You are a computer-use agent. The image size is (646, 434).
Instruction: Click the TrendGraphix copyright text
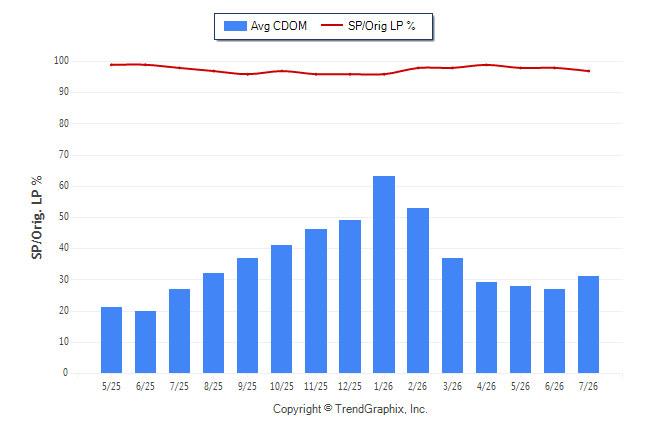pyautogui.click(x=350, y=409)
